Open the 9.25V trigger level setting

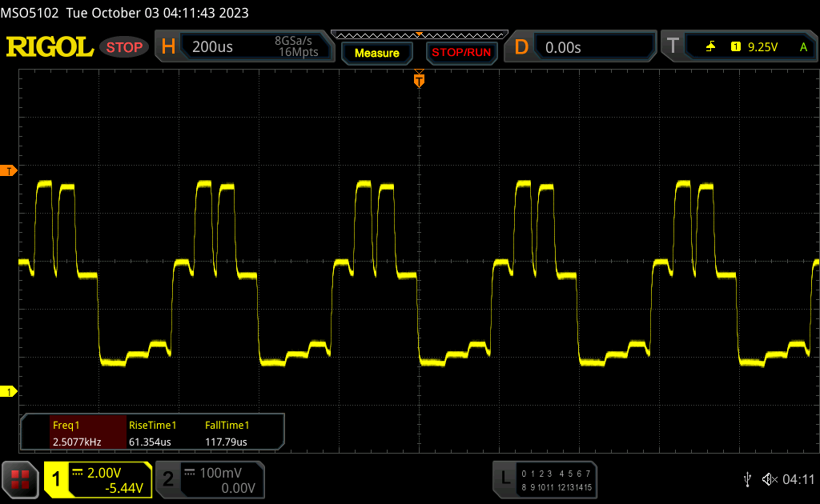[x=762, y=47]
